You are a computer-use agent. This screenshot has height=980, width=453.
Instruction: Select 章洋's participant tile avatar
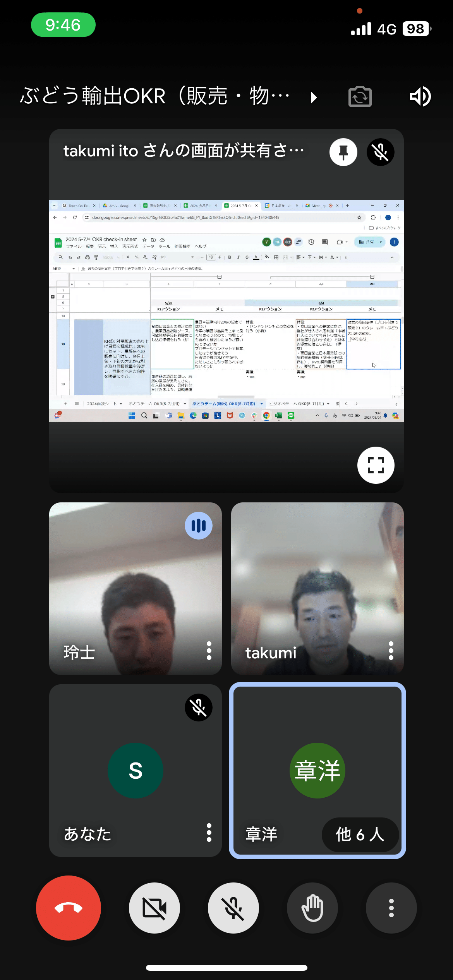click(x=317, y=771)
